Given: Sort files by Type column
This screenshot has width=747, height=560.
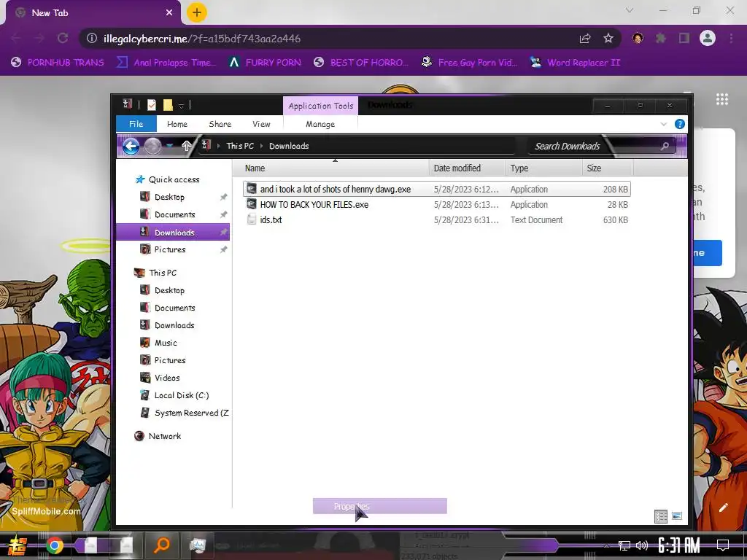Looking at the screenshot, I should pyautogui.click(x=543, y=168).
